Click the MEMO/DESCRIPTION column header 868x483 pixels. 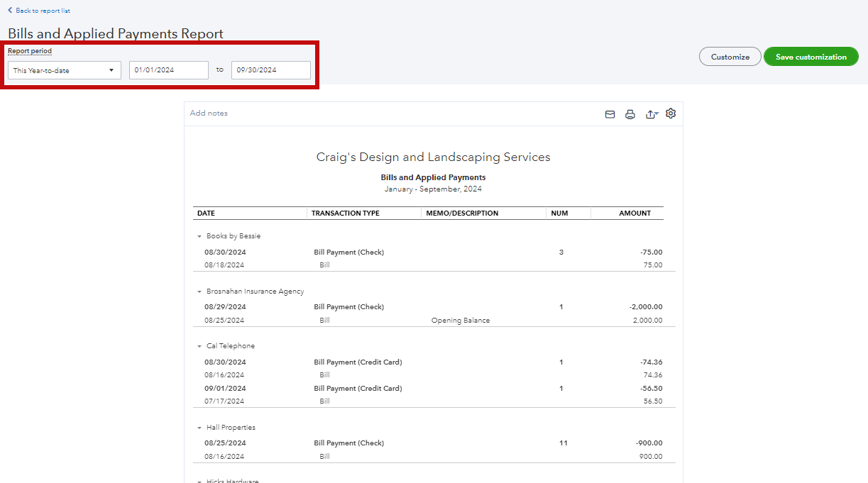[461, 213]
